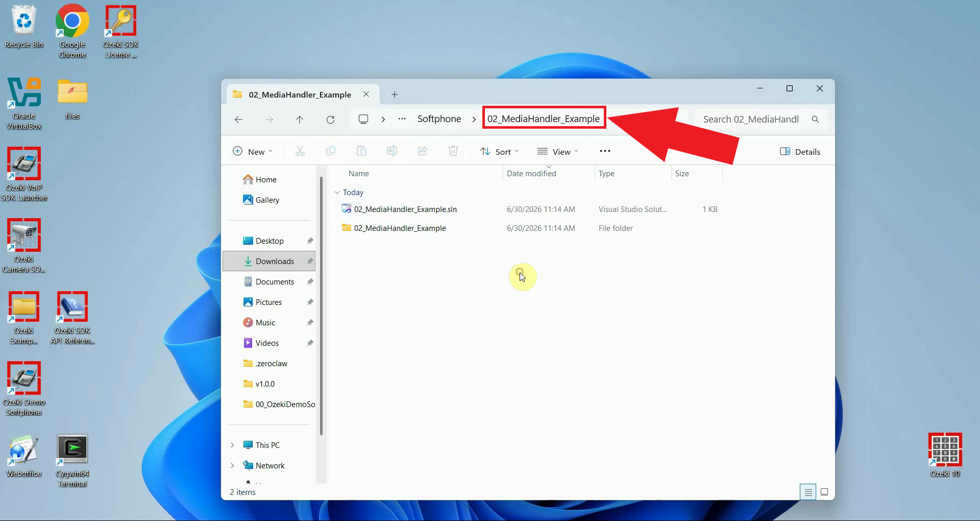Image resolution: width=980 pixels, height=521 pixels.
Task: Expand hidden breadcrumb ellipsis in address bar
Action: tap(402, 119)
